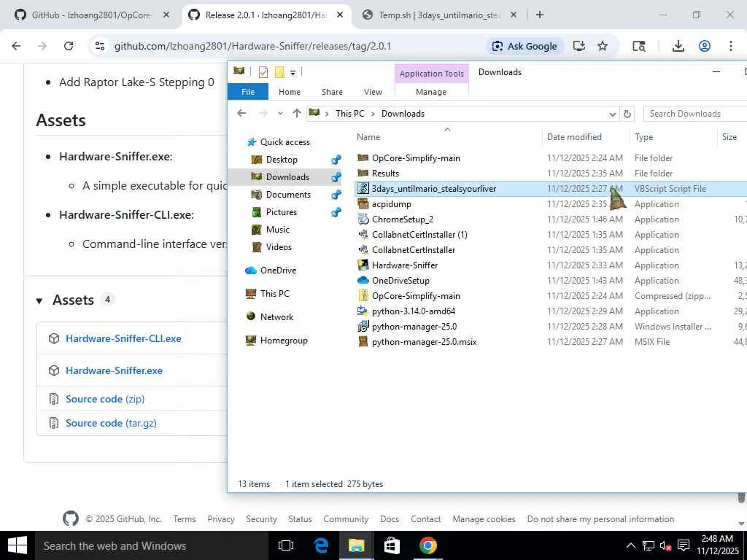Open Windows Start menu

coord(18,545)
